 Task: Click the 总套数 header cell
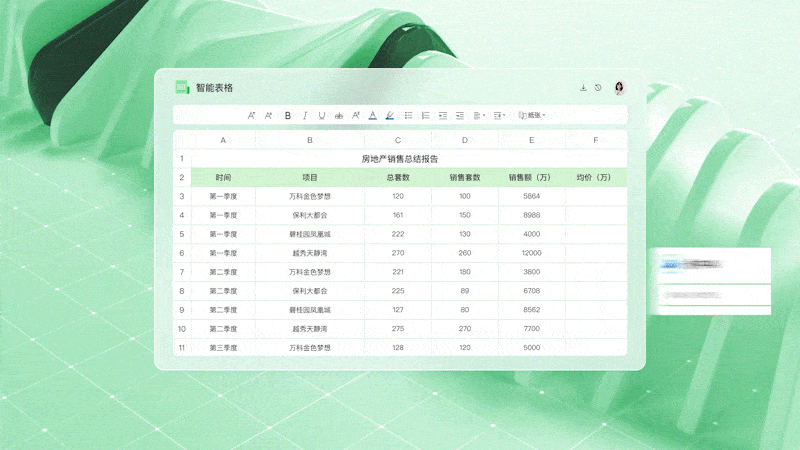pyautogui.click(x=398, y=178)
